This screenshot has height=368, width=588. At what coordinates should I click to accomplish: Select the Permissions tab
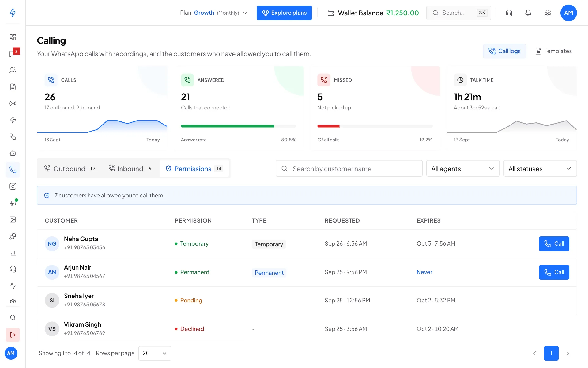pyautogui.click(x=194, y=168)
